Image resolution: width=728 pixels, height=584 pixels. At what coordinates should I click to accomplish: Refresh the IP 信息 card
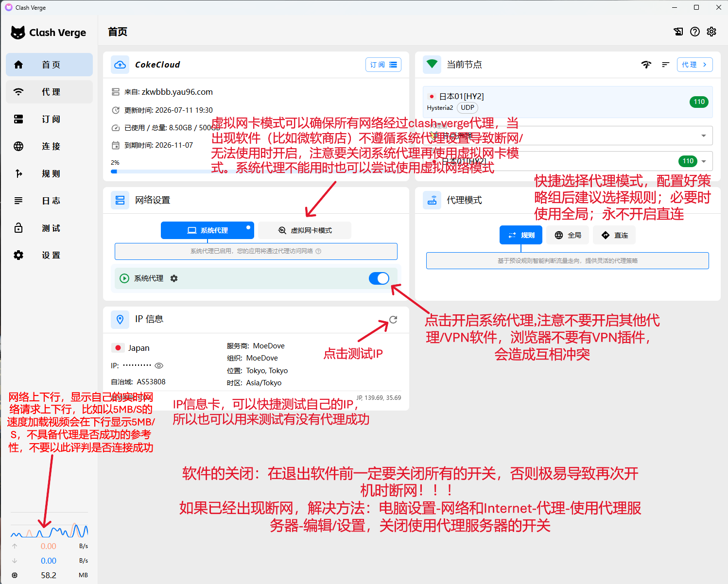pos(393,319)
